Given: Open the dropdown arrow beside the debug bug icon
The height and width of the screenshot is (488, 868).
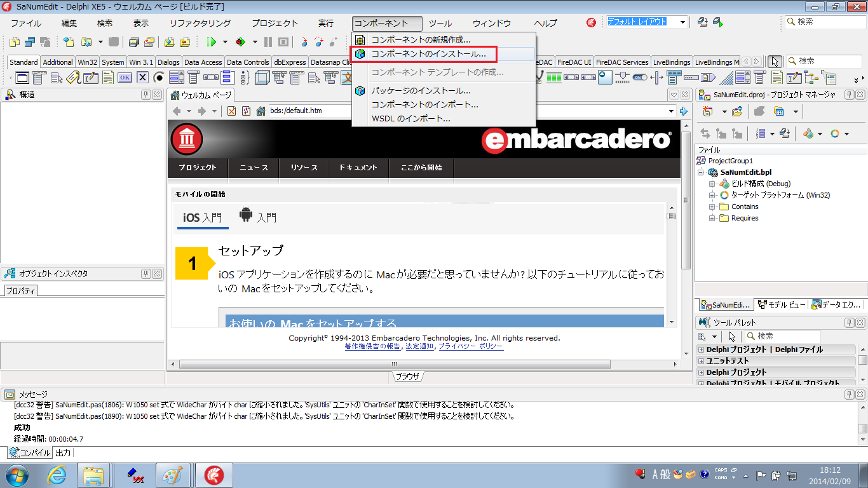Looking at the screenshot, I should (x=255, y=42).
